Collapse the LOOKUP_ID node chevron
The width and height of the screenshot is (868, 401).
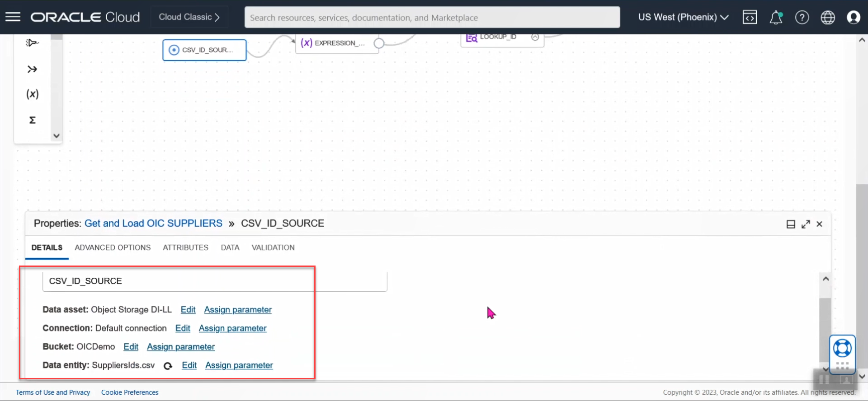pos(535,37)
